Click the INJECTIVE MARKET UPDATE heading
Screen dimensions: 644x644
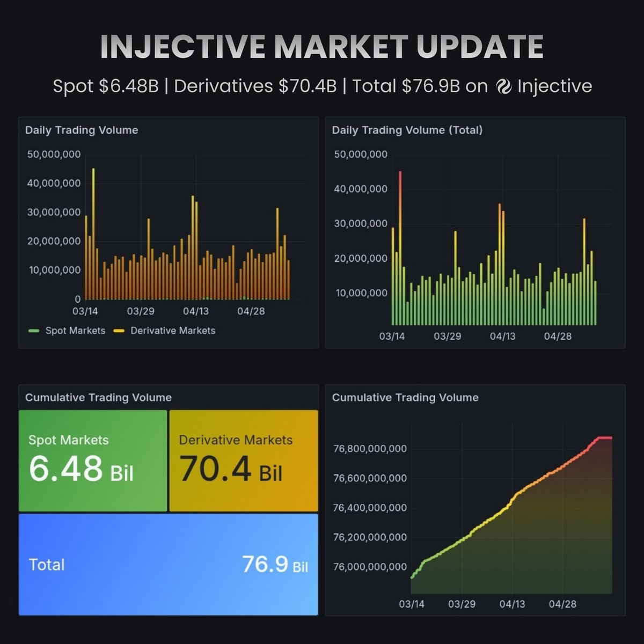pos(322,47)
